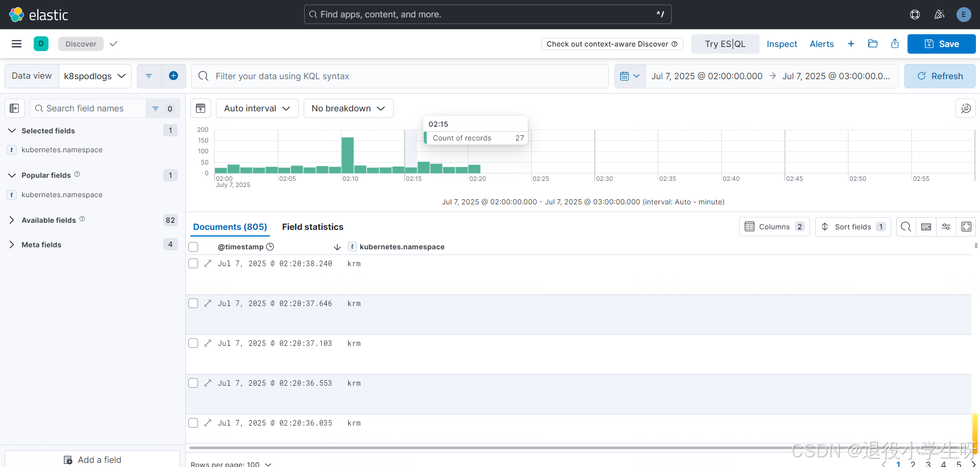Open the Inspect menu item
The width and height of the screenshot is (980, 467).
[x=781, y=44]
